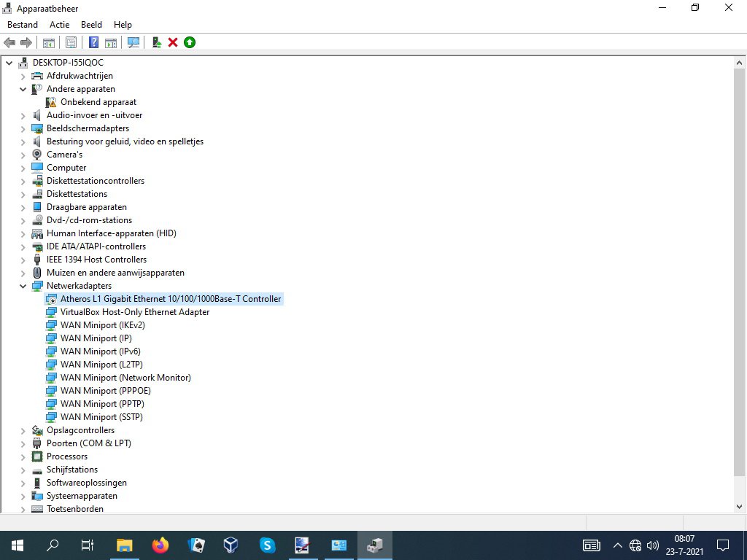Open the Windows Start button
The height and width of the screenshot is (560, 747).
18,545
